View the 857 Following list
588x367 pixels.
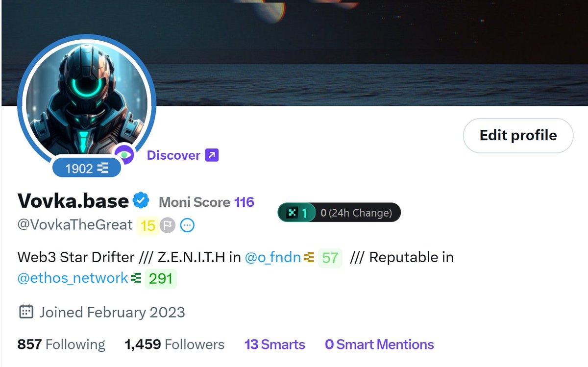click(61, 344)
